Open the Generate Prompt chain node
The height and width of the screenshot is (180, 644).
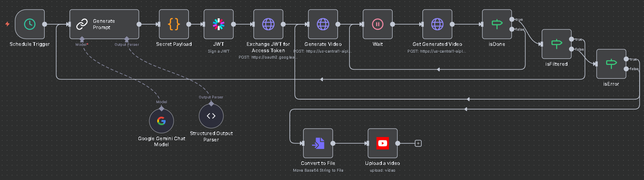click(104, 24)
